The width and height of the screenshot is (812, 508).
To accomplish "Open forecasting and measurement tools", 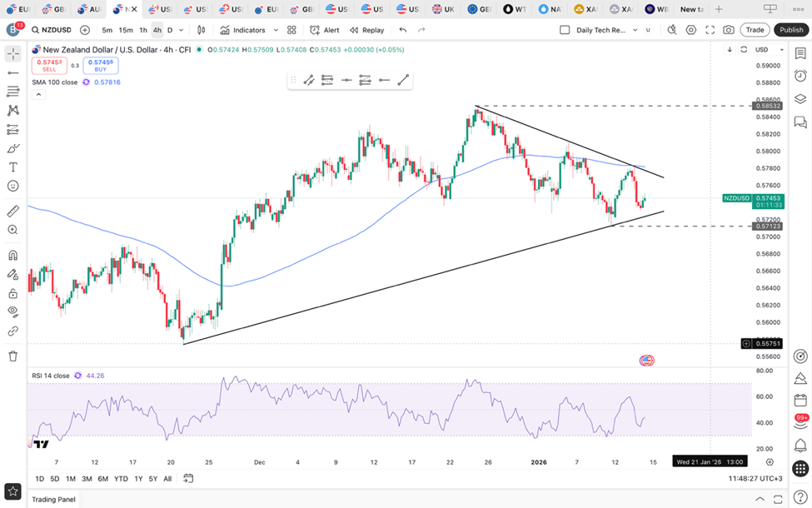I will pyautogui.click(x=13, y=129).
